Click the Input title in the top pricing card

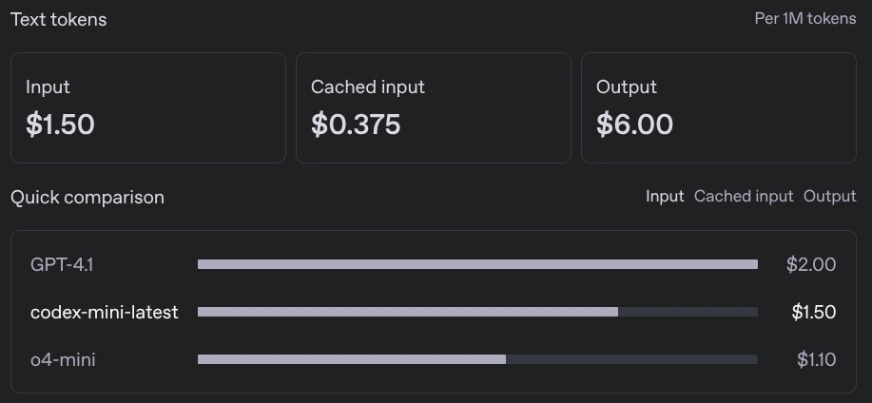pos(48,87)
